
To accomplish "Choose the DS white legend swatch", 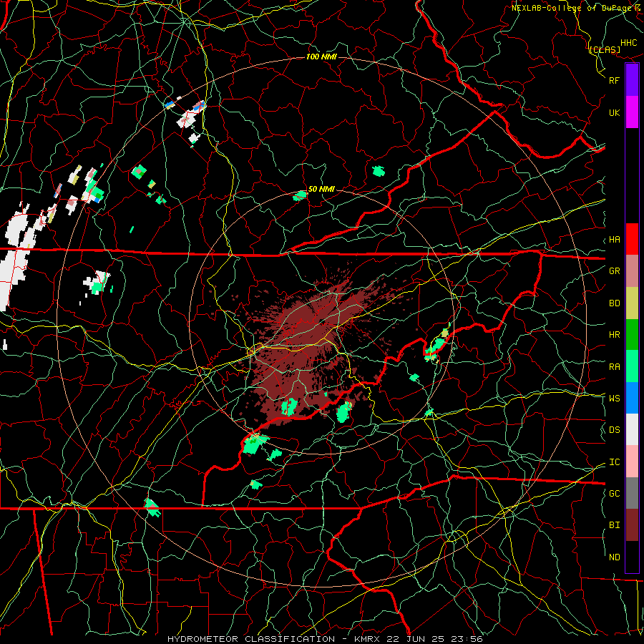I will (632, 429).
